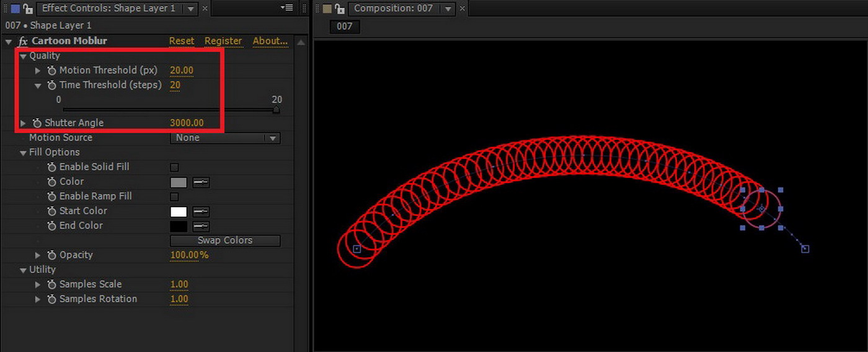The image size is (868, 352).
Task: Open the Motion Source dropdown
Action: click(x=224, y=138)
